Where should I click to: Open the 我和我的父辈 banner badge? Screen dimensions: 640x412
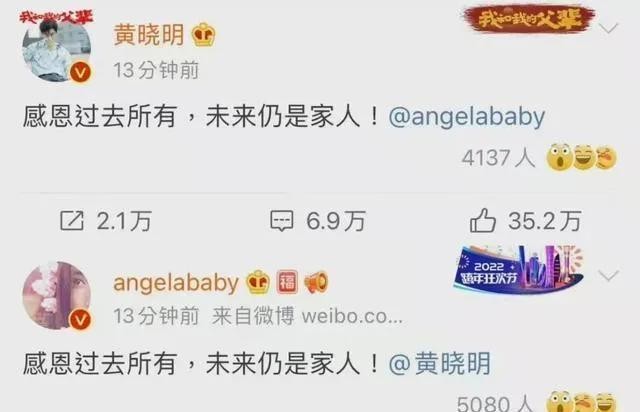529,19
